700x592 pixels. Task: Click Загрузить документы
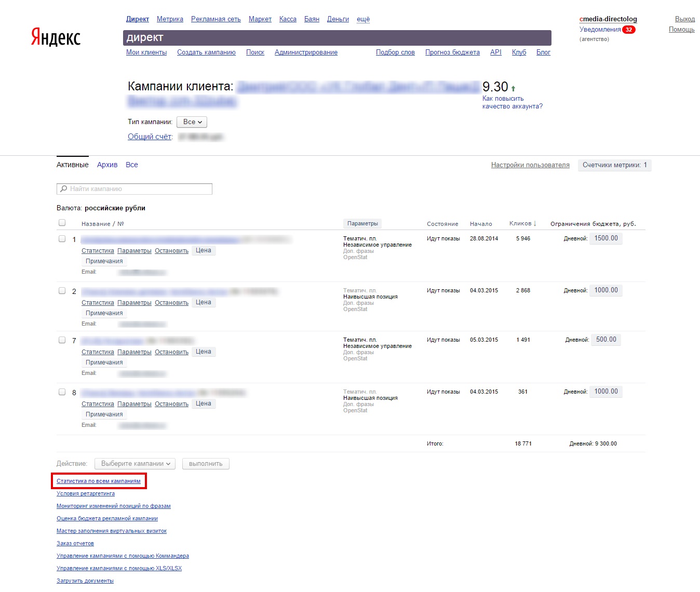(x=85, y=581)
